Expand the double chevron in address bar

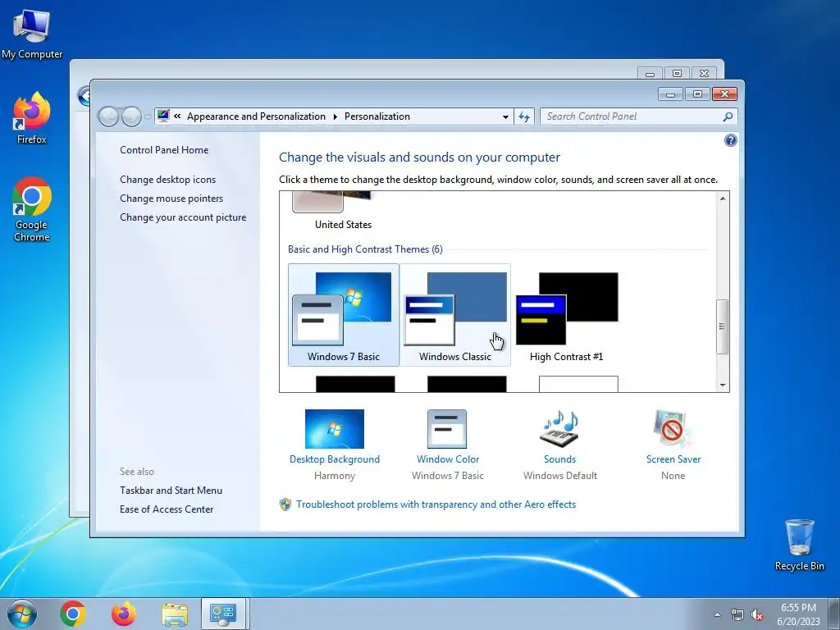click(x=177, y=116)
